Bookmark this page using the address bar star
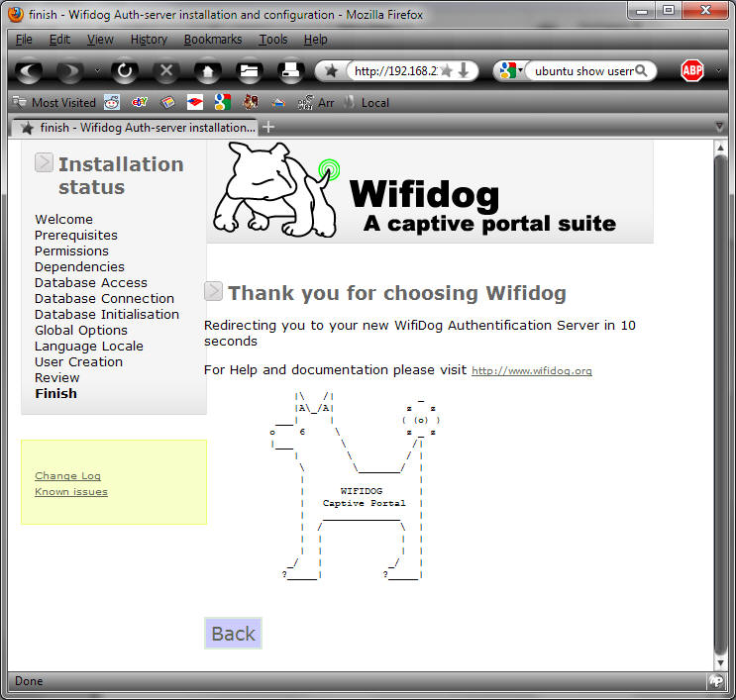 pos(447,71)
